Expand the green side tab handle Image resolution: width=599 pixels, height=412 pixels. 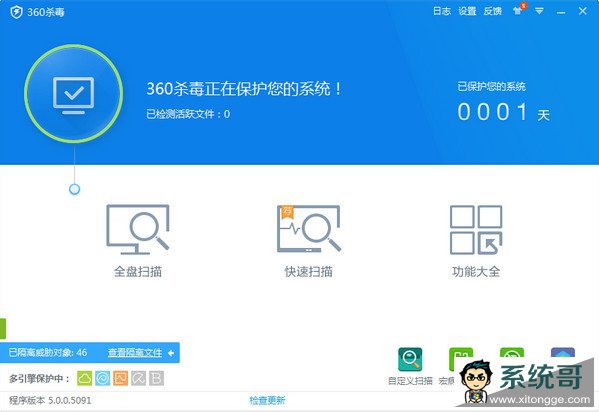[x=3, y=328]
